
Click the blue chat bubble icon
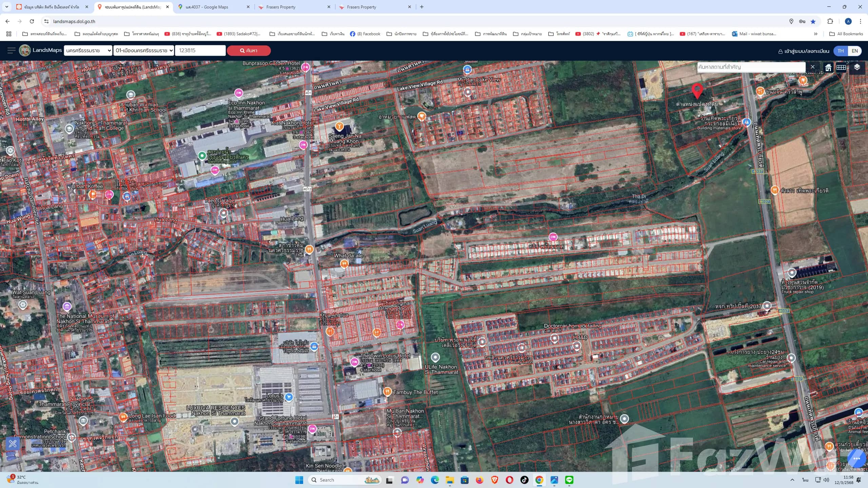point(856,459)
